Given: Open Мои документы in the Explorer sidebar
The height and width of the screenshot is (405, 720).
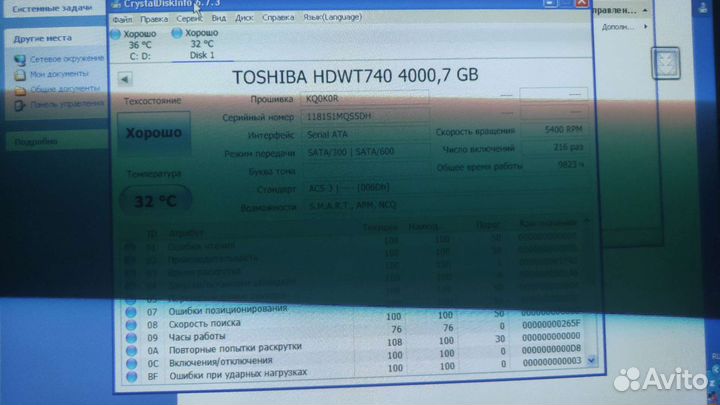Looking at the screenshot, I should (59, 74).
